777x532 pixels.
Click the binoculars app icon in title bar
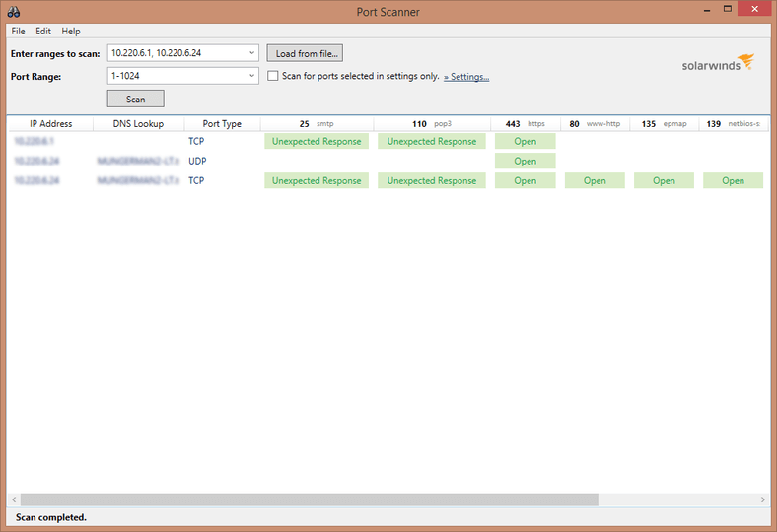coord(13,11)
